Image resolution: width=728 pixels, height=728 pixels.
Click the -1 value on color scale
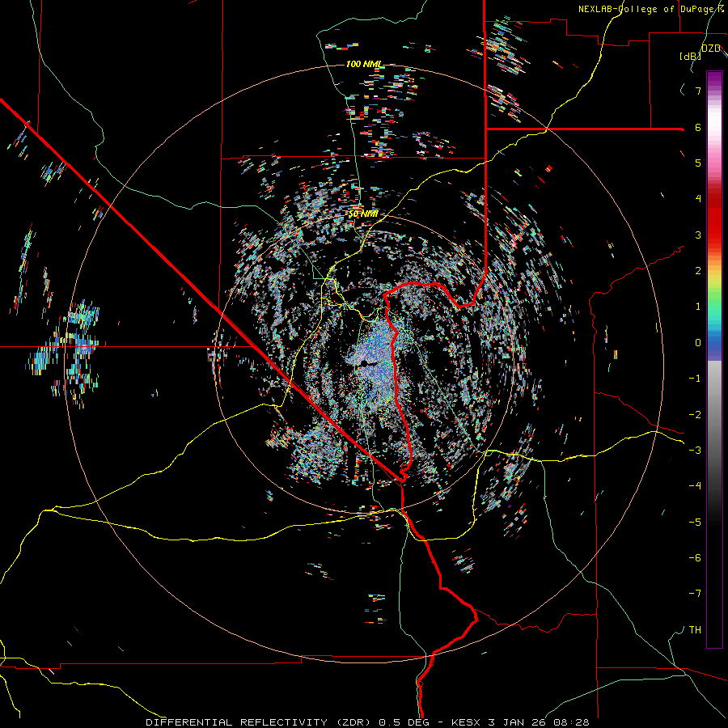pos(695,379)
